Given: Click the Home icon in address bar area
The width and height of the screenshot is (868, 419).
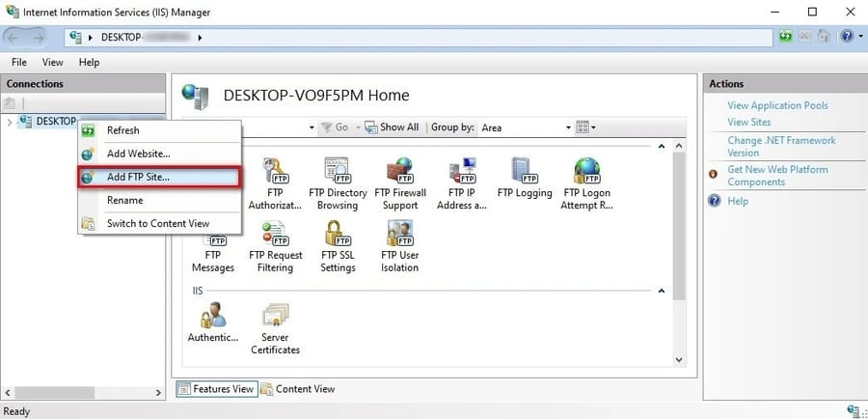Looking at the screenshot, I should (x=824, y=37).
